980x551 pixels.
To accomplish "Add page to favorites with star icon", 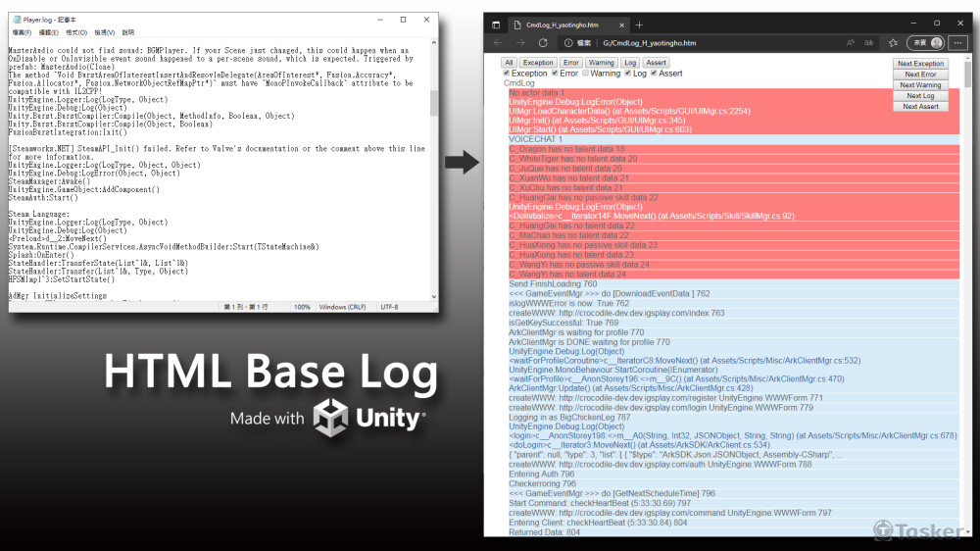I will coord(893,43).
